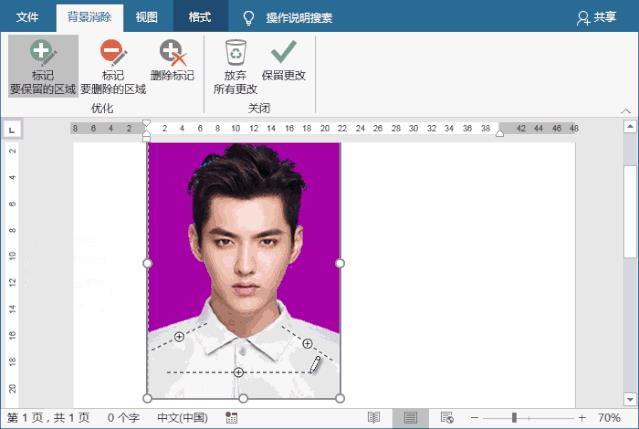This screenshot has height=429, width=639.
Task: Open the 70% zoom level dialog
Action: point(609,417)
